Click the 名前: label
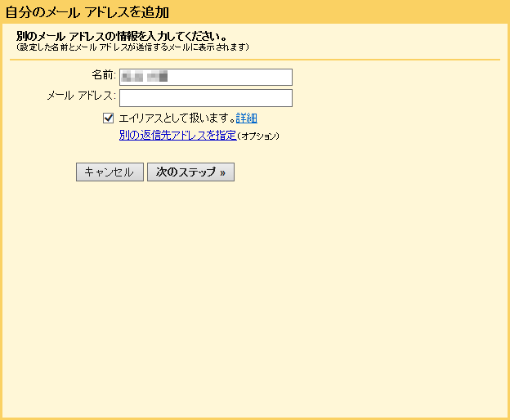Screen dimensions: 510x420 [104, 75]
